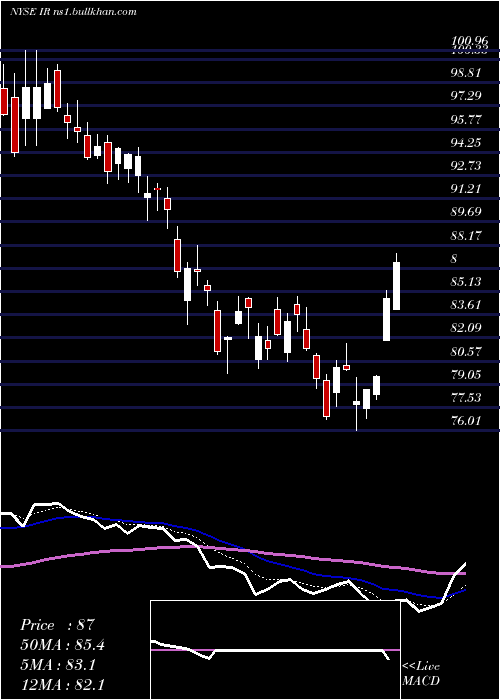Viewport: 500px width, 700px height.
Task: Click the '<<Live MACD' label
Action: [421, 674]
